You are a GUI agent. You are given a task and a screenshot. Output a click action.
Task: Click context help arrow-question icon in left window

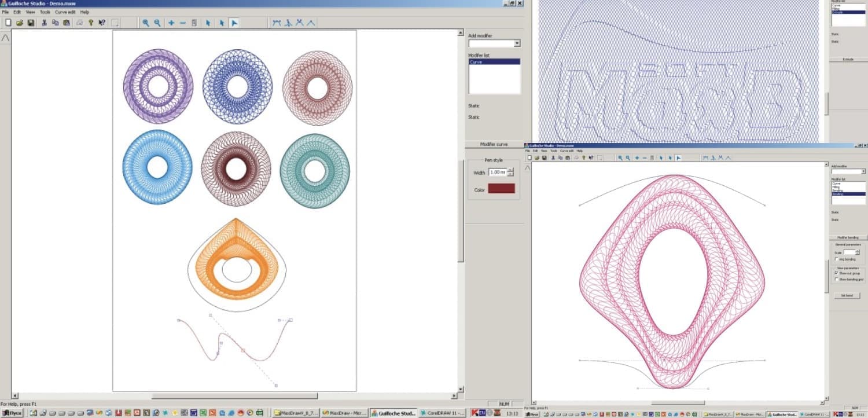pos(102,23)
